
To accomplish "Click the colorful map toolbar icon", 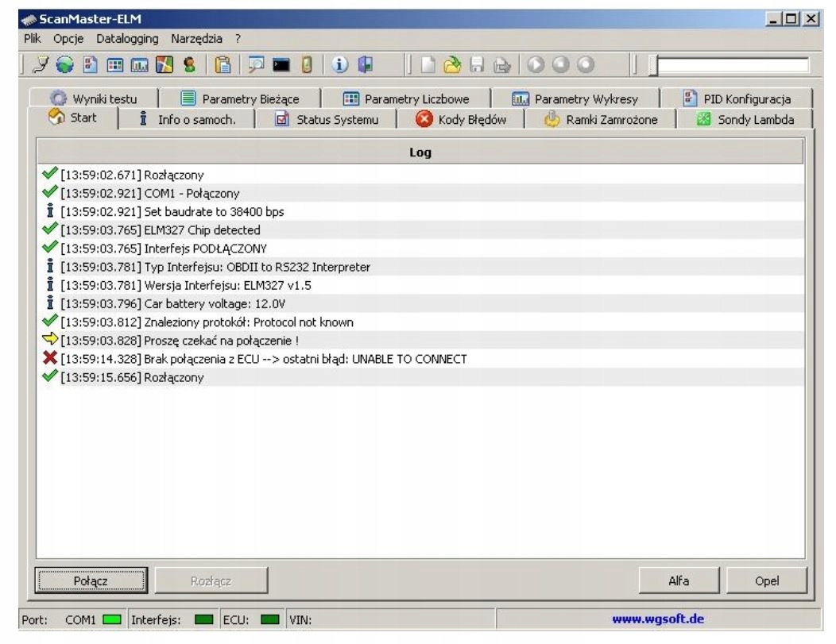I will point(164,64).
